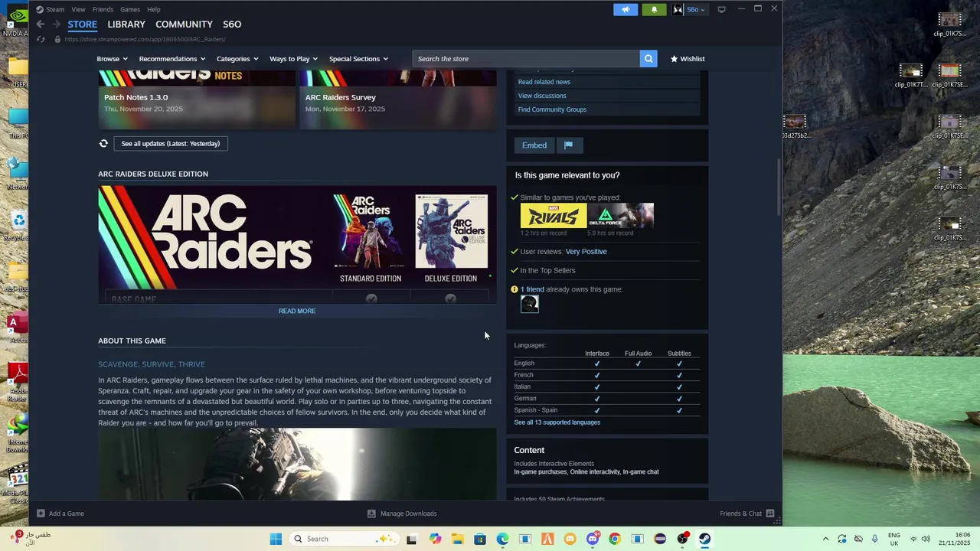Click the report flag icon next to Embed

[x=568, y=145]
